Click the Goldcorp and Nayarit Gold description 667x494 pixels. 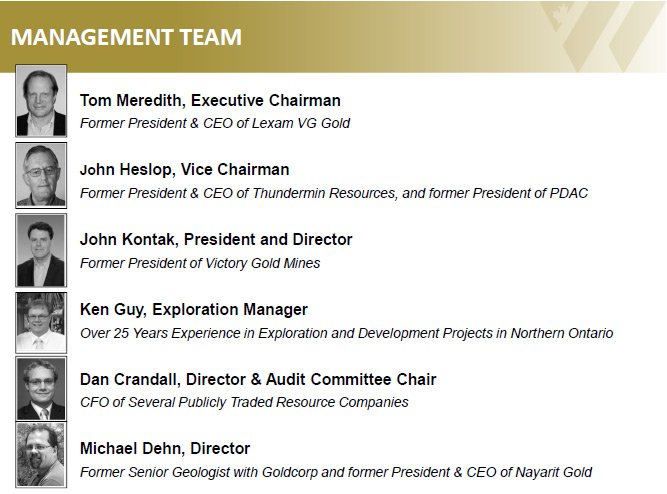coord(336,472)
